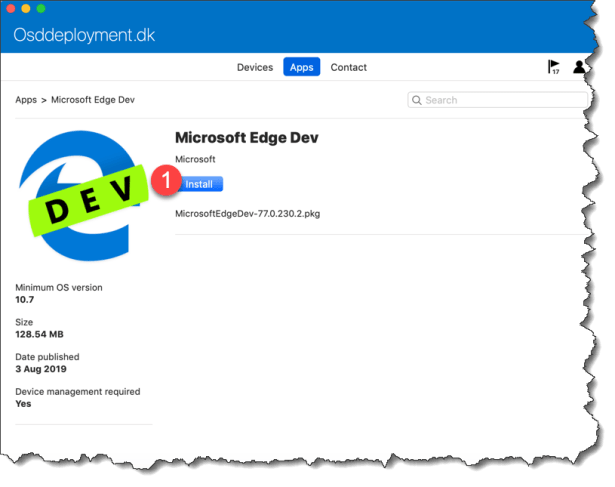Close the window with the red button
The image size is (615, 487).
pyautogui.click(x=10, y=8)
